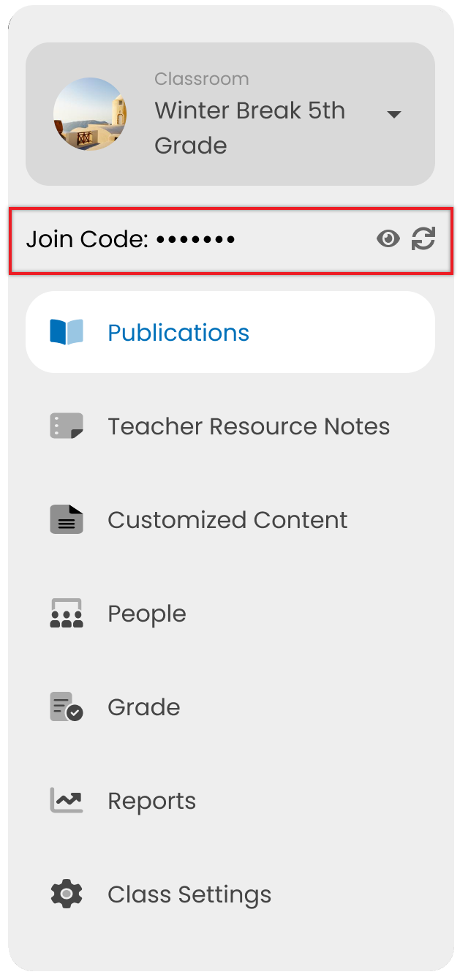Click the Customized Content document icon
This screenshot has height=980, width=460.
66,519
